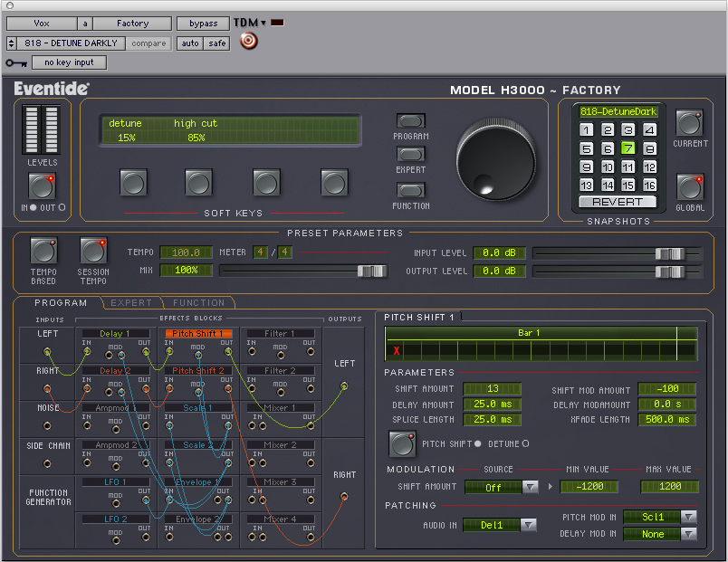Click the key input key icon

(16, 62)
